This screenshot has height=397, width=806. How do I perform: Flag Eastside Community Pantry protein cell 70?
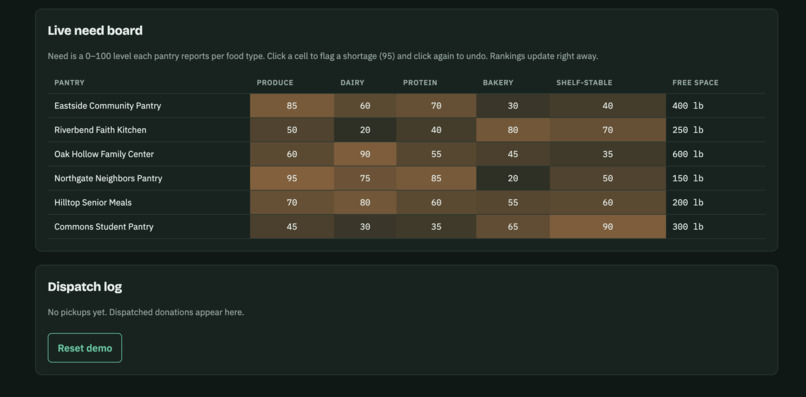point(436,106)
